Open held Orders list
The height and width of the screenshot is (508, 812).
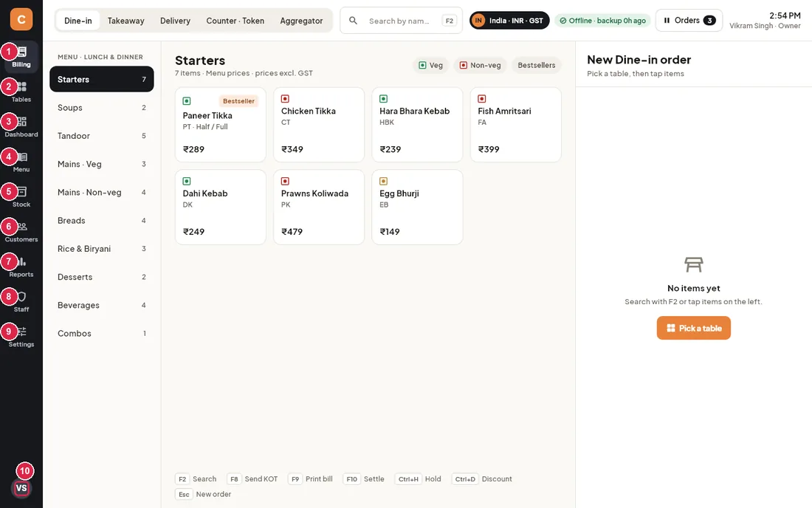point(689,20)
